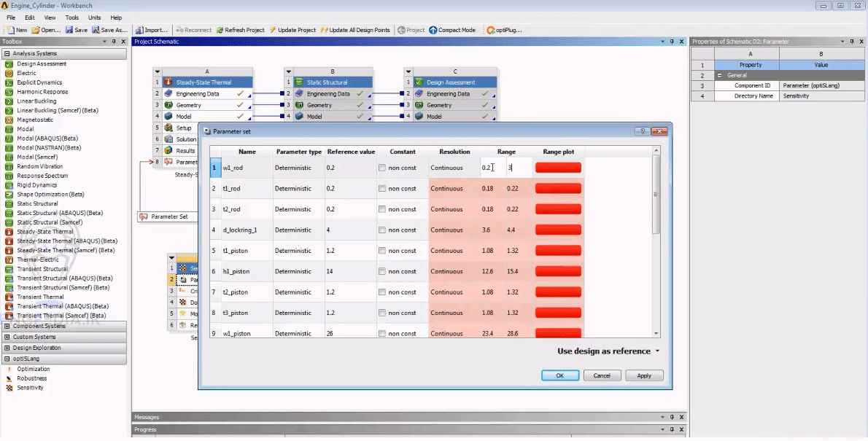Image resolution: width=868 pixels, height=441 pixels.
Task: Open the Units menu
Action: click(93, 17)
